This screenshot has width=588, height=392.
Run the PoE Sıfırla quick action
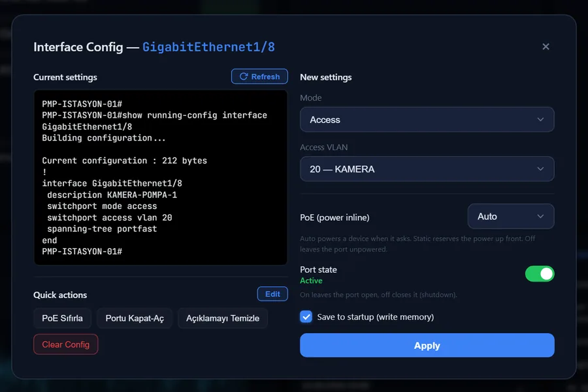62,318
